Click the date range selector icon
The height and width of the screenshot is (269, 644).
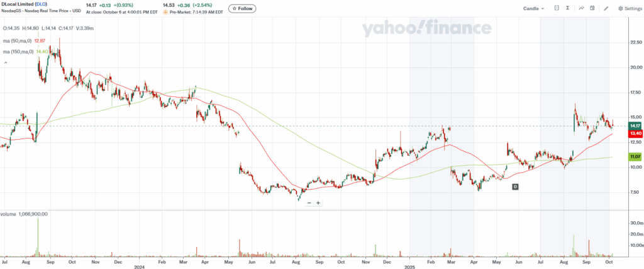click(557, 8)
